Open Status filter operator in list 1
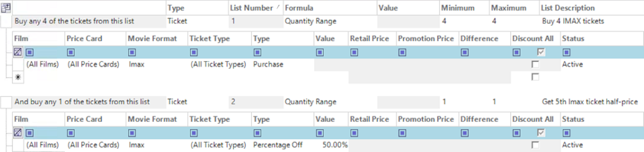 (566, 52)
